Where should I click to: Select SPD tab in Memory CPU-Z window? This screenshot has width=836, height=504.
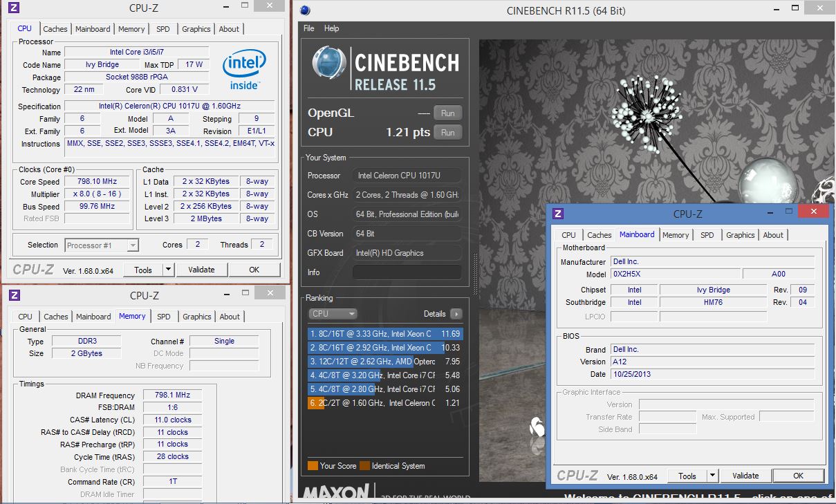pos(163,317)
